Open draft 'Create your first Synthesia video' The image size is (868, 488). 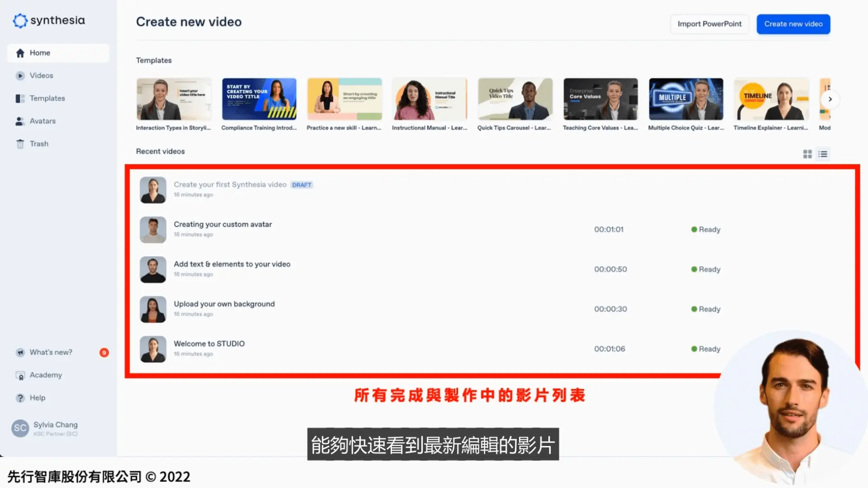point(230,184)
